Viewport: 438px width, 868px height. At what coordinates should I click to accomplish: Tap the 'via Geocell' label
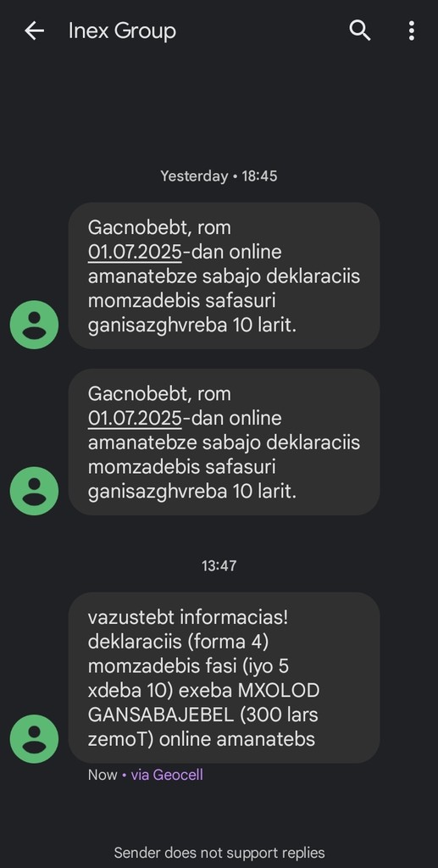tap(166, 775)
